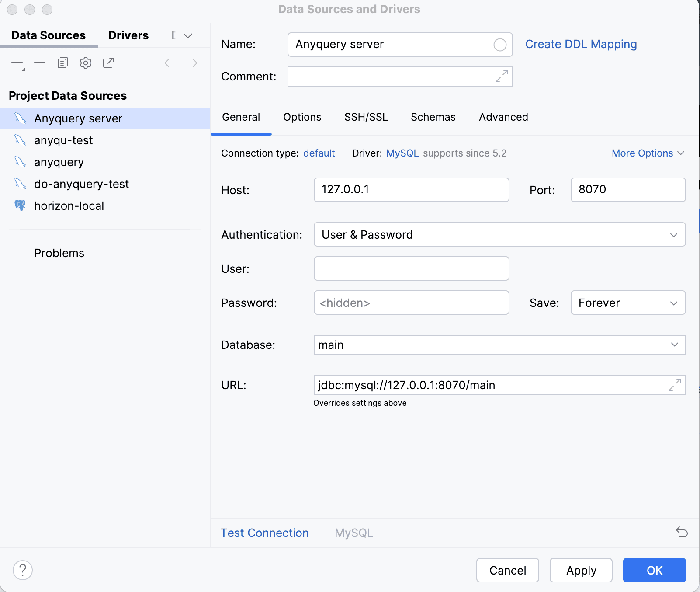Viewport: 700px width, 592px height.
Task: Click the revert changes arrow icon
Action: click(682, 532)
